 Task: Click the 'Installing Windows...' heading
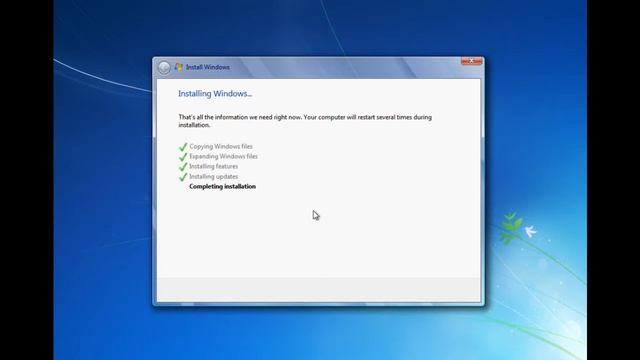click(215, 93)
